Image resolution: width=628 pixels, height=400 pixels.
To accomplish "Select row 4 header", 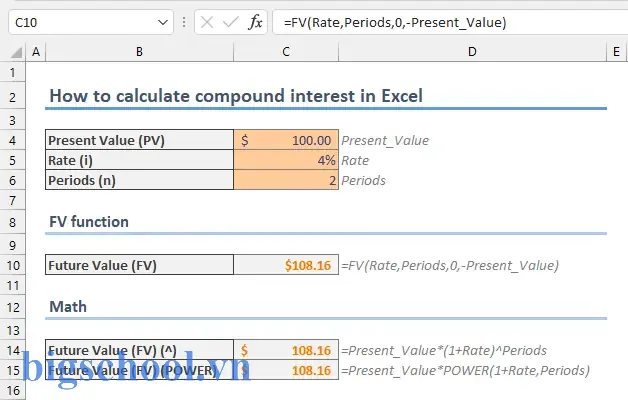I will click(x=13, y=140).
